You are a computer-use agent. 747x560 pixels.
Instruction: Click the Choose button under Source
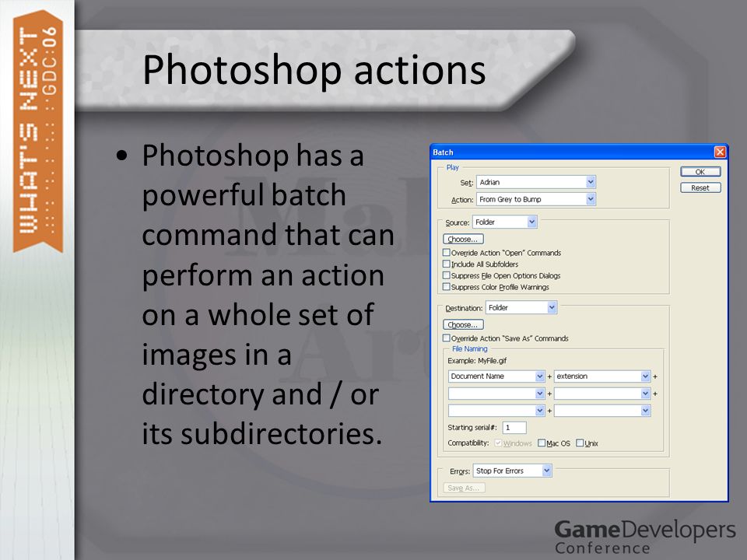[463, 239]
